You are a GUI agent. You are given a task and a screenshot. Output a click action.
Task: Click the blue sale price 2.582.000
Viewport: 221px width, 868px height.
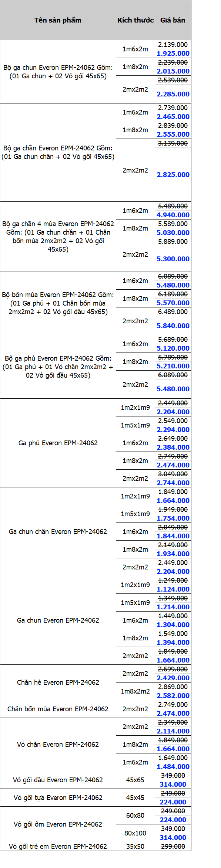(x=173, y=695)
